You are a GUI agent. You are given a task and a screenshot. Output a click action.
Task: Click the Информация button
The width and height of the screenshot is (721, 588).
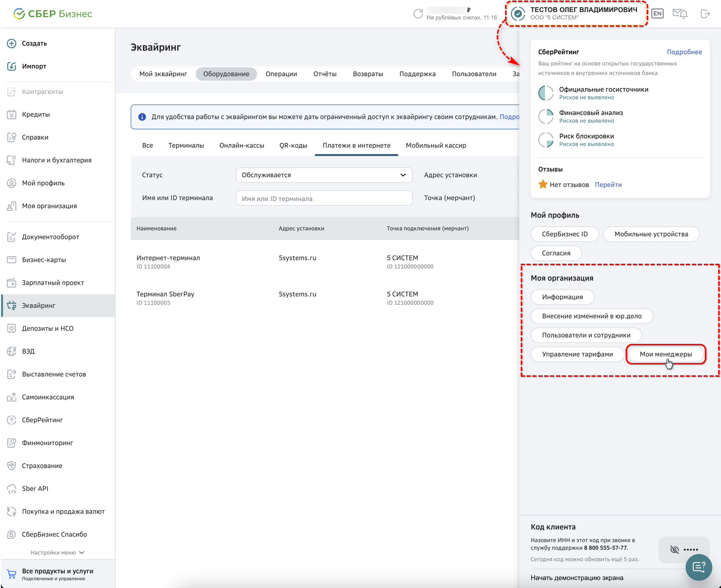pyautogui.click(x=563, y=297)
